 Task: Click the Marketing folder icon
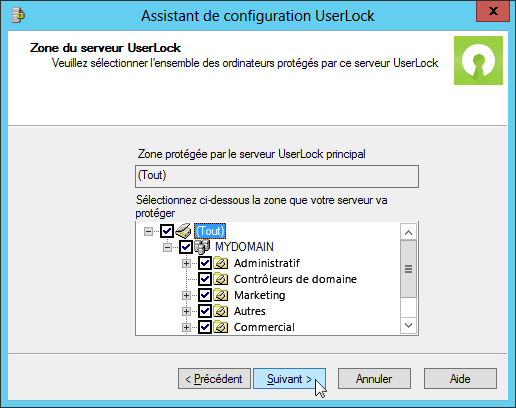coord(221,295)
